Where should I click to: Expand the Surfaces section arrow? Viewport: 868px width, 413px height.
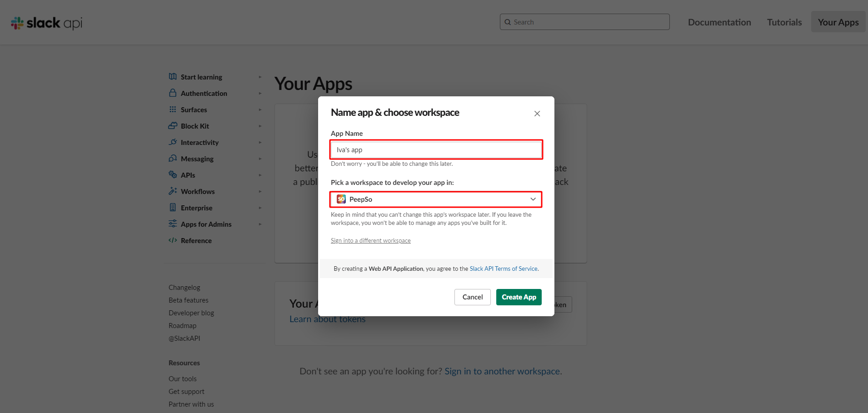260,109
